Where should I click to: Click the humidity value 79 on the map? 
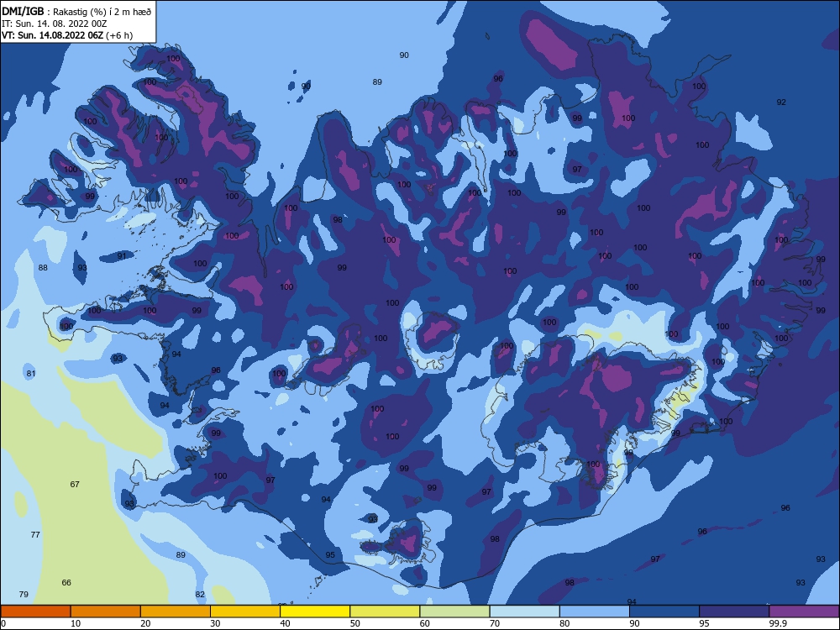coord(23,594)
